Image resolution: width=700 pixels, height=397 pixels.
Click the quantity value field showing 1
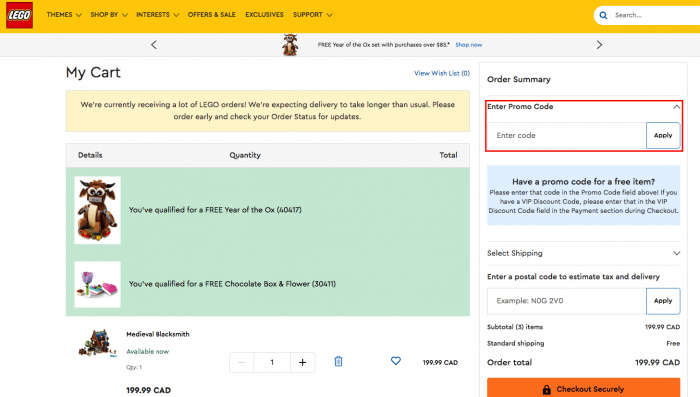pos(272,362)
